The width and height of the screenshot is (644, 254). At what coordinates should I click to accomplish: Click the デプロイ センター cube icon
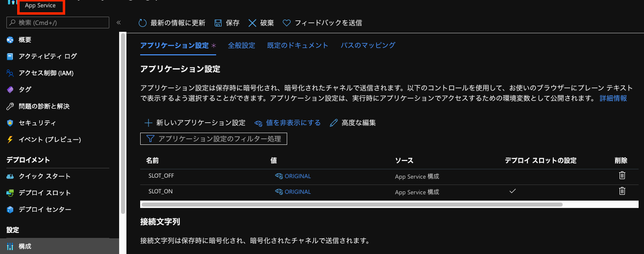10,209
